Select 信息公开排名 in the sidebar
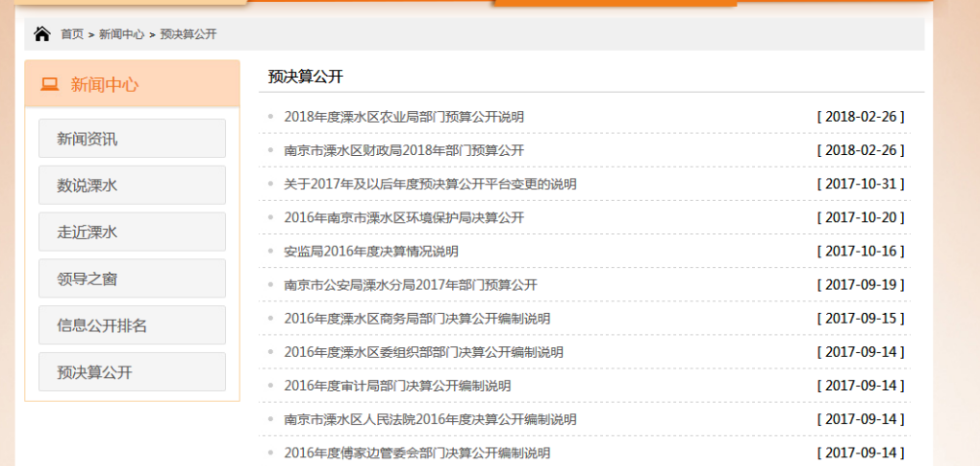The height and width of the screenshot is (467, 980). [x=132, y=326]
